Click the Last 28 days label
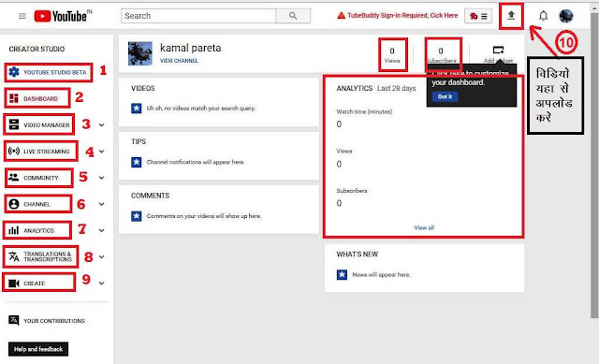Image resolution: width=599 pixels, height=364 pixels. pos(397,88)
